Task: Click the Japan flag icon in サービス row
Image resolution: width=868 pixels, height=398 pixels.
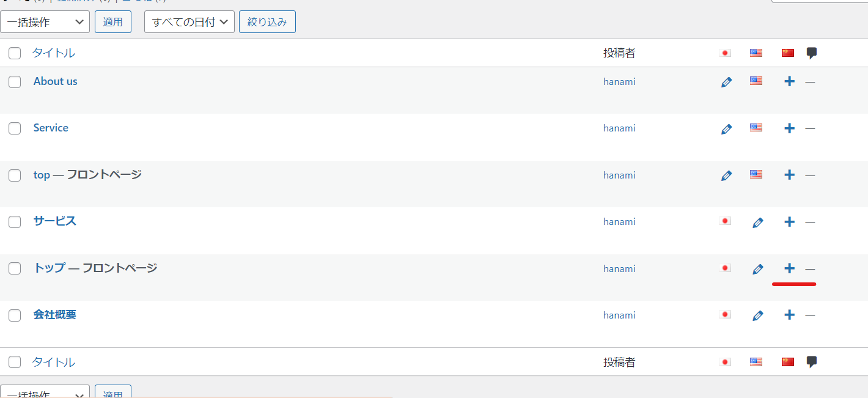Action: [x=726, y=221]
